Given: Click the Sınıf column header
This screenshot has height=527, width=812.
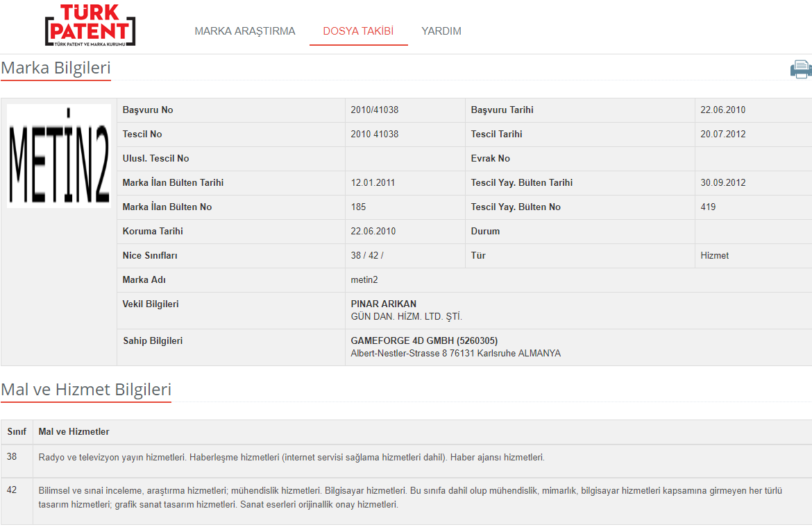Looking at the screenshot, I should tap(17, 432).
